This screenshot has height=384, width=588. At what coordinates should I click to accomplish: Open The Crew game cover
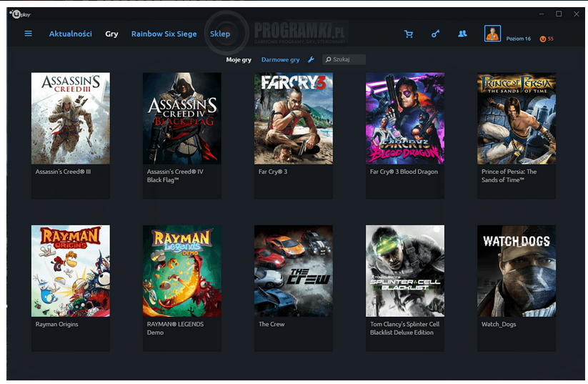[x=293, y=270]
